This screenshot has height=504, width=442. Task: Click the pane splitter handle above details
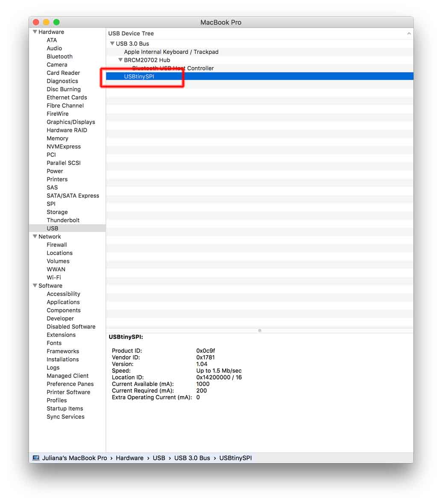pyautogui.click(x=259, y=330)
